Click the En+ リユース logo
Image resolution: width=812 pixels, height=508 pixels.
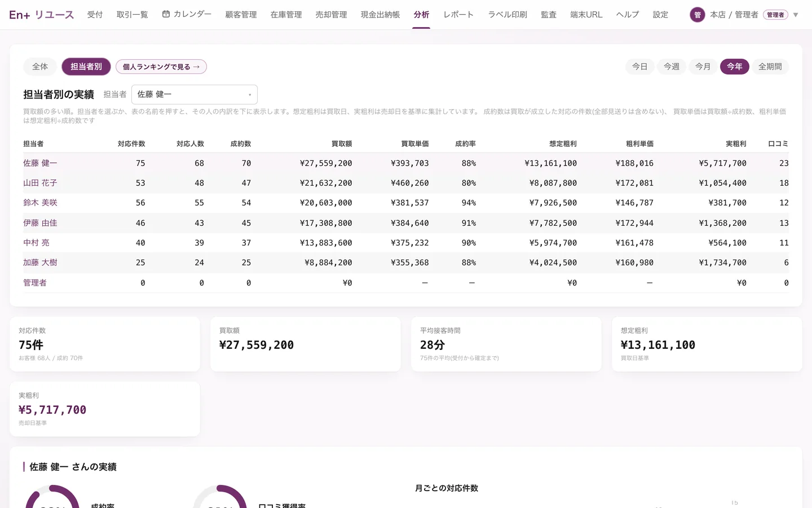tap(41, 15)
